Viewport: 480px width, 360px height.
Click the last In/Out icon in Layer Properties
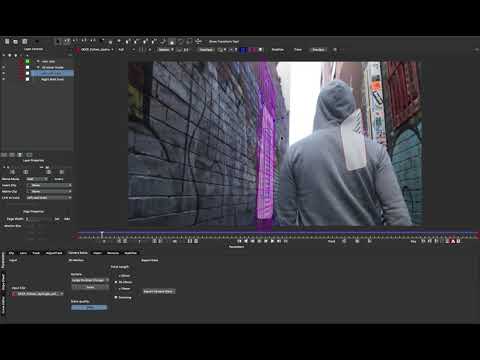[62, 172]
